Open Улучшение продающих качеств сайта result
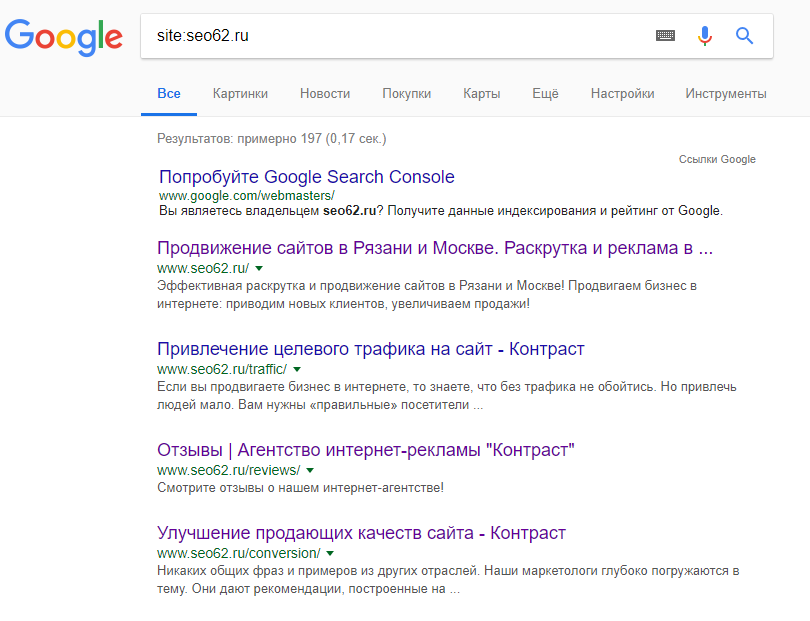This screenshot has height=621, width=810. pos(362,533)
